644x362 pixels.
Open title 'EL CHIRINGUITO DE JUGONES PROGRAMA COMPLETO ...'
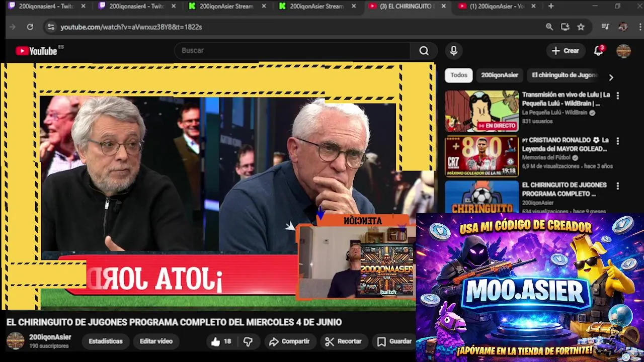tap(564, 190)
